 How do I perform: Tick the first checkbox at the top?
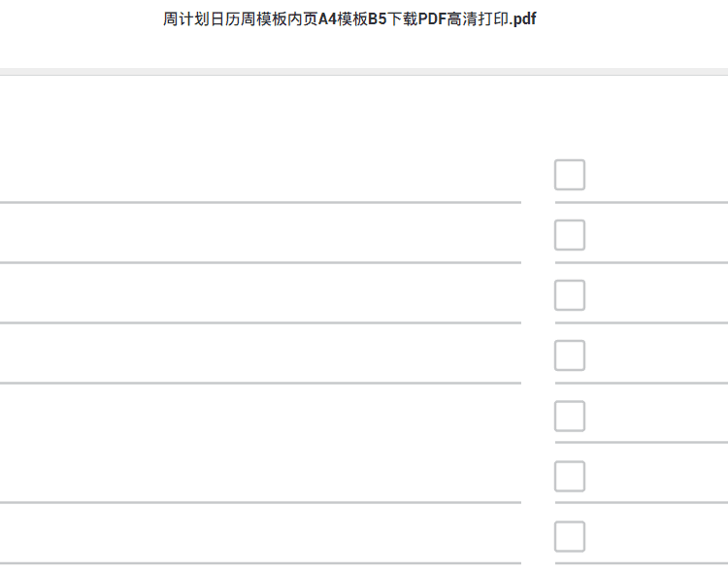pos(570,175)
